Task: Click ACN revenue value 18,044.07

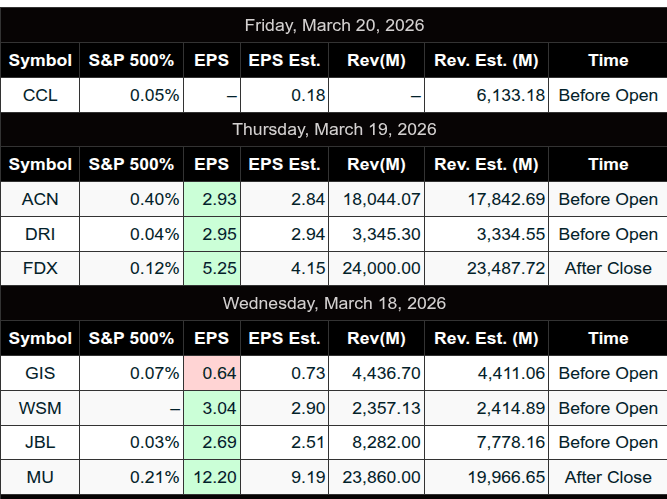Action: (x=378, y=199)
